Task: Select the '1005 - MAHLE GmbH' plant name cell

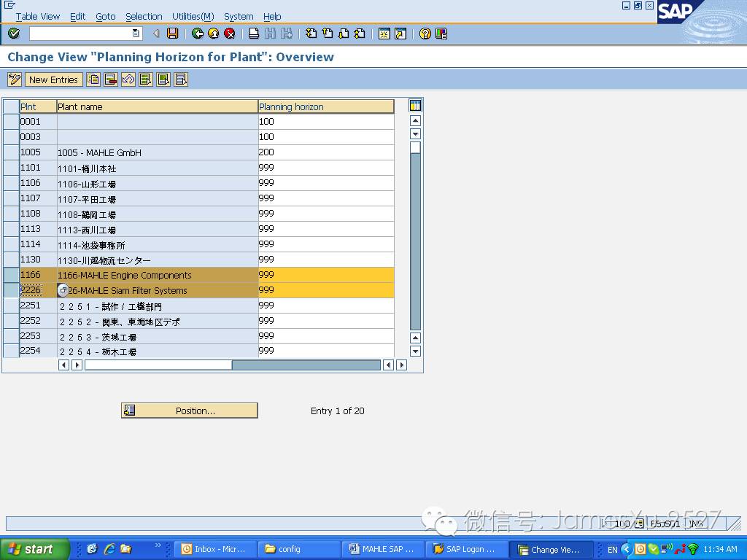Action: [158, 152]
